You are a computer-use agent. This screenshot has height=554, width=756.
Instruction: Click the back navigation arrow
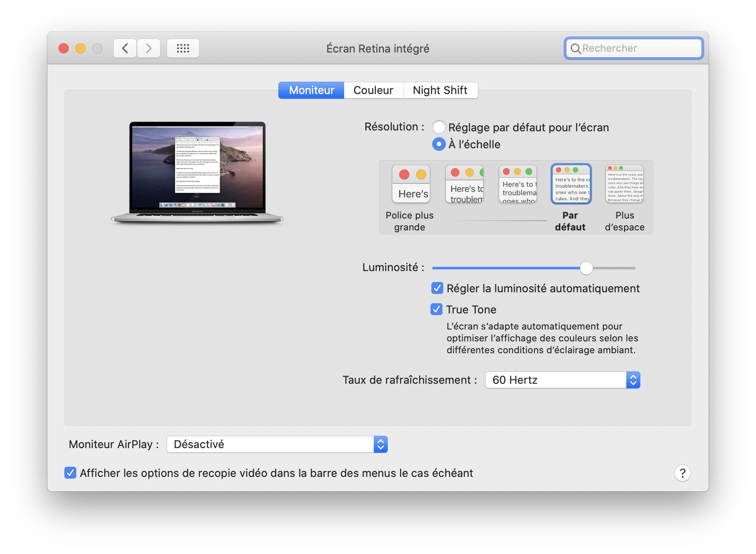pos(125,48)
